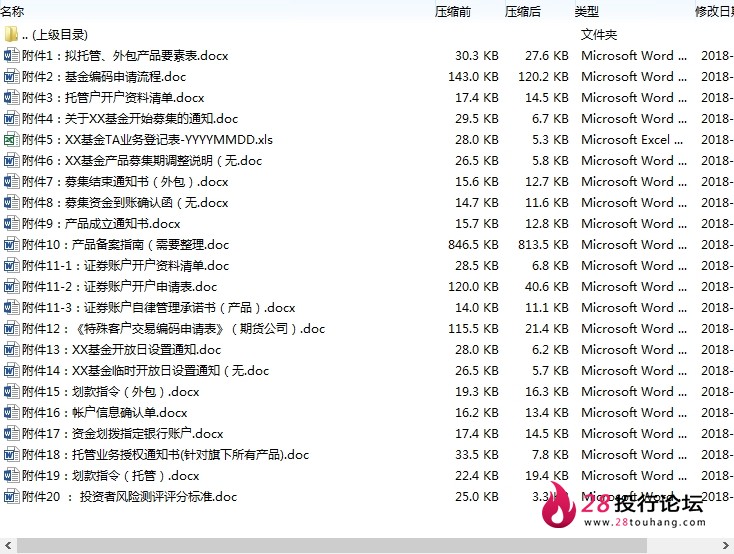The width and height of the screenshot is (734, 554).
Task: Click the Word icon of 附件16 file
Action: [x=11, y=413]
